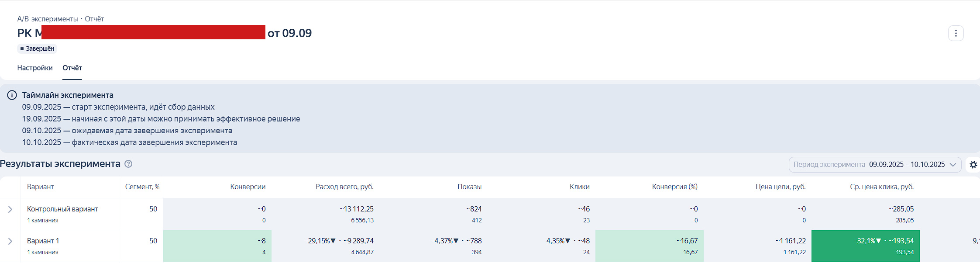The height and width of the screenshot is (263, 980).
Task: Open the Период эксперимента date dropdown
Action: (875, 165)
